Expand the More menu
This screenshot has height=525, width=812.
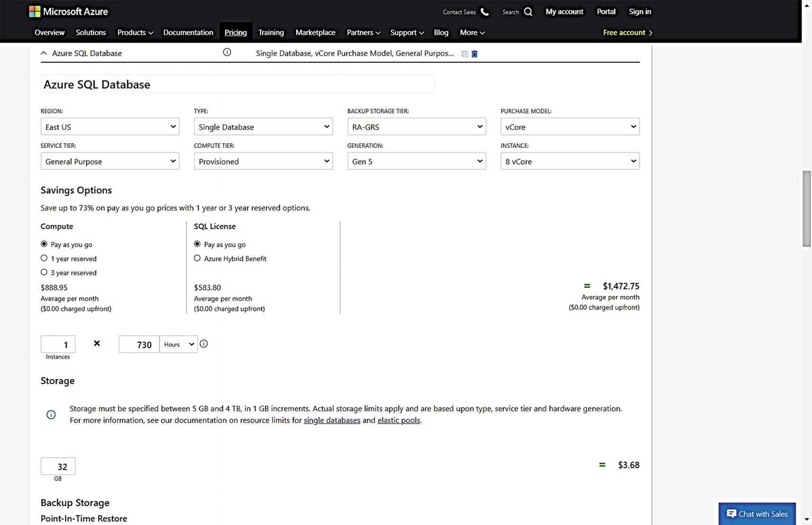pos(472,32)
